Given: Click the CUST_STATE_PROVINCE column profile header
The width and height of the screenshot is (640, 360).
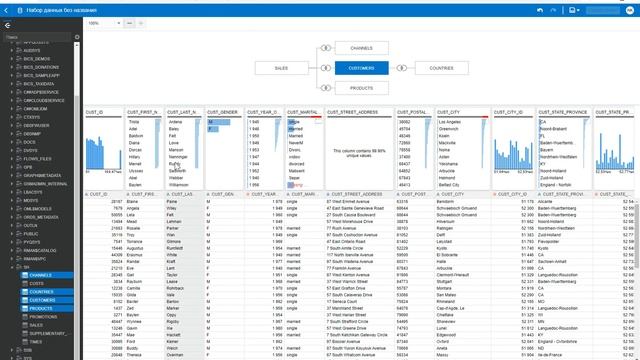Looking at the screenshot, I should coord(563,112).
